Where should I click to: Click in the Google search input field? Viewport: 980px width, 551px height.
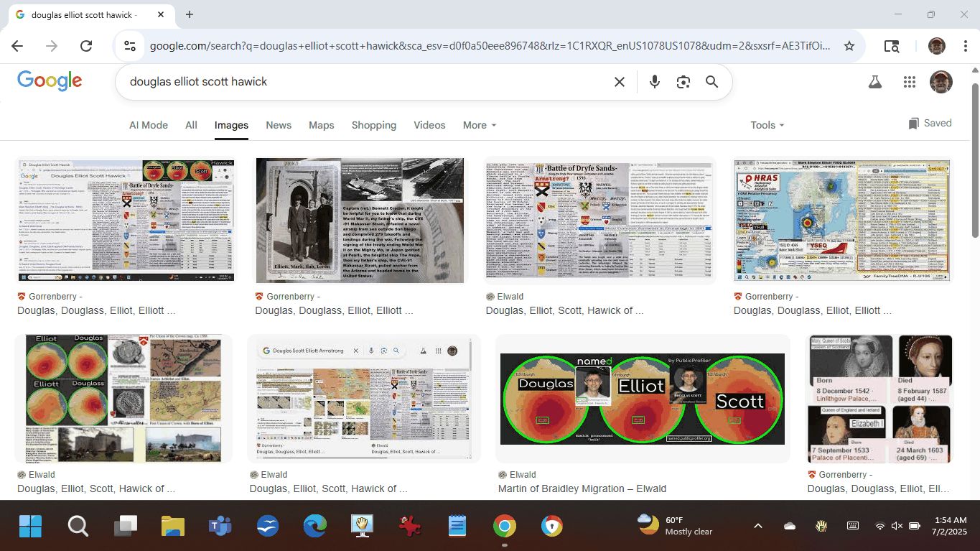[x=359, y=82]
